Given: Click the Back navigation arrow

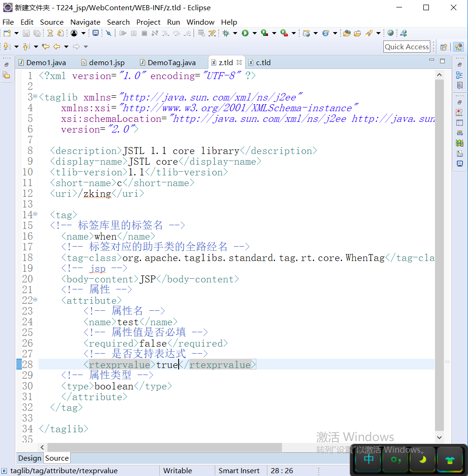Looking at the screenshot, I should click(x=57, y=47).
